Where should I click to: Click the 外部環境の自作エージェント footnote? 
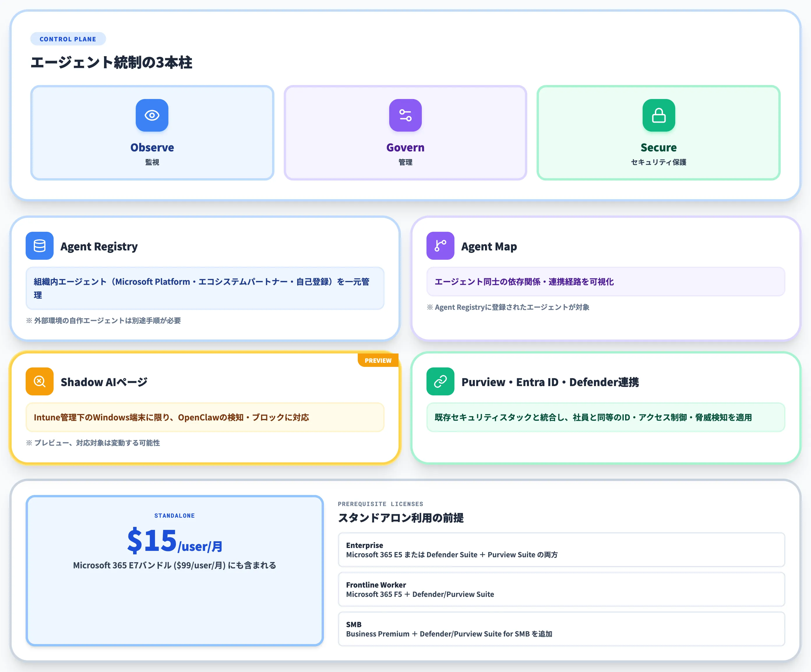(103, 320)
